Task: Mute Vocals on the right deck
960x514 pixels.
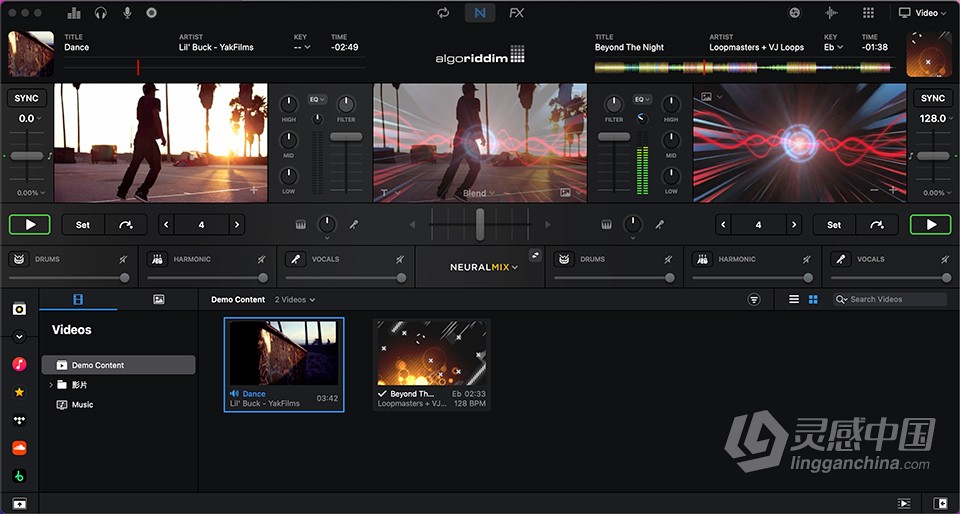Action: coord(945,259)
